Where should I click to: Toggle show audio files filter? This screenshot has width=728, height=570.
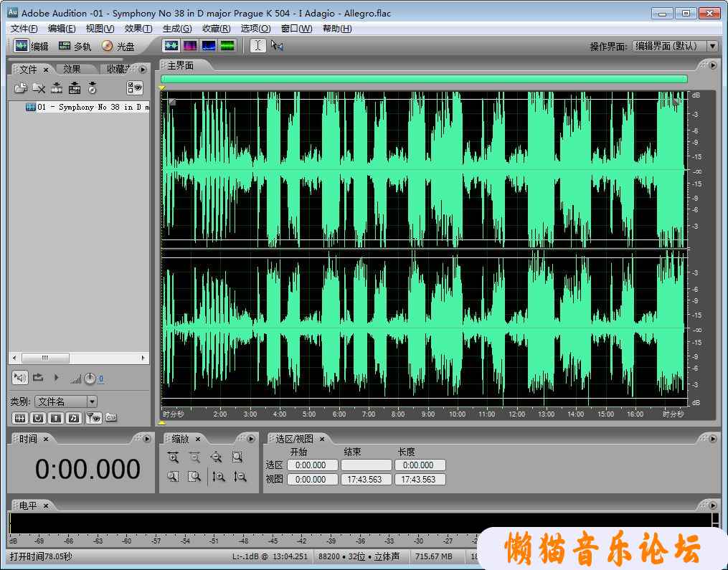click(x=20, y=418)
